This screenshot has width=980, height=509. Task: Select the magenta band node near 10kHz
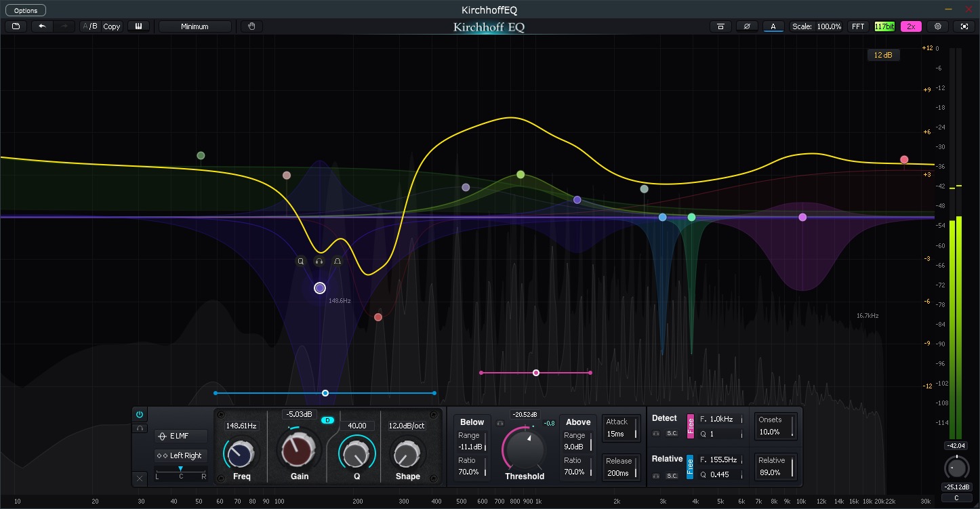point(802,218)
